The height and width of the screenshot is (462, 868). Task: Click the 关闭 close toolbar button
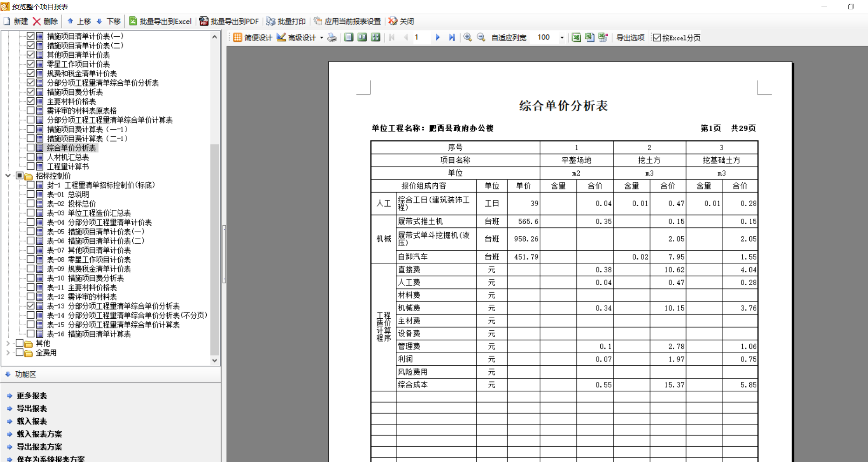click(x=401, y=21)
